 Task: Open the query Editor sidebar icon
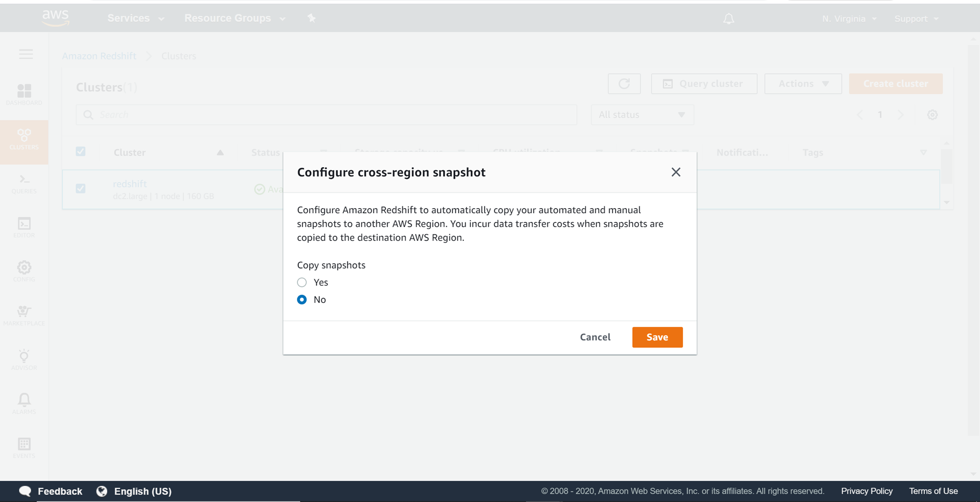coord(24,227)
